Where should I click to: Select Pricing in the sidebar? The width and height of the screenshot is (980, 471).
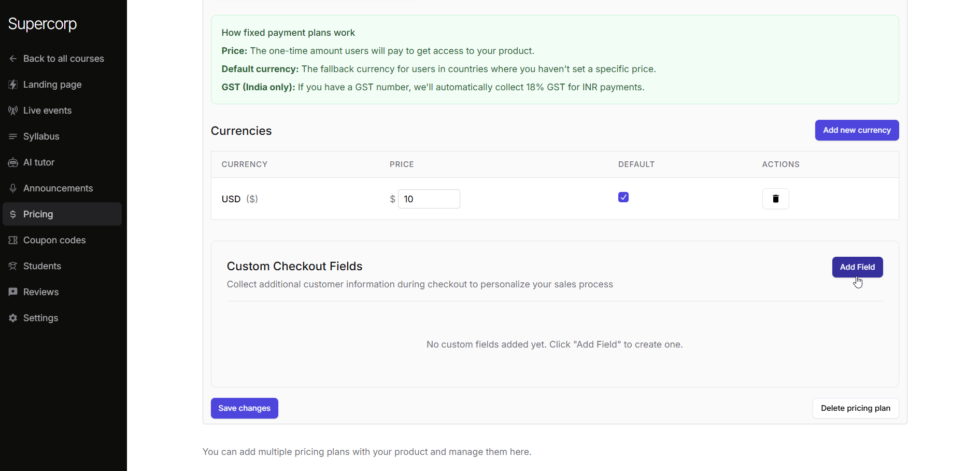click(x=38, y=214)
